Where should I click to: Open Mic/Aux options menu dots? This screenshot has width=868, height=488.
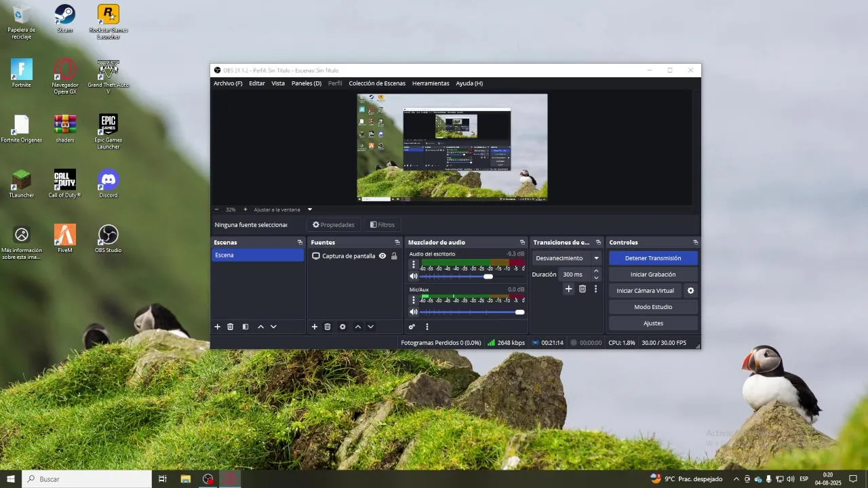414,300
